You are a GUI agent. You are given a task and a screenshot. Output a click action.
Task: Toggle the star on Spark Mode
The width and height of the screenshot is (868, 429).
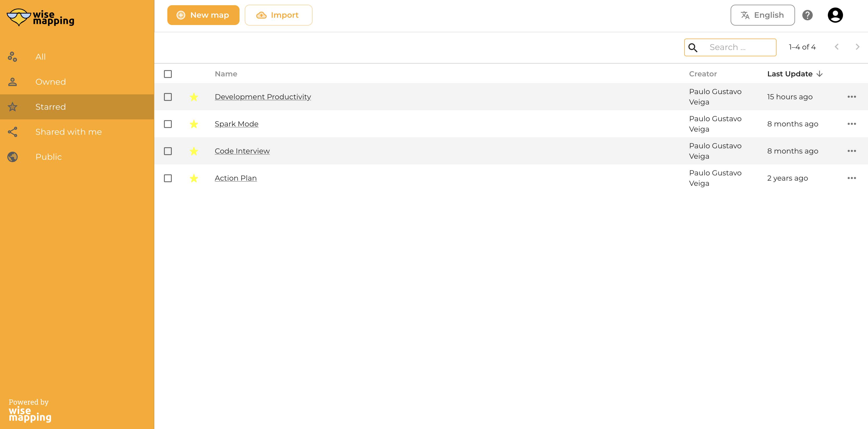pos(194,124)
